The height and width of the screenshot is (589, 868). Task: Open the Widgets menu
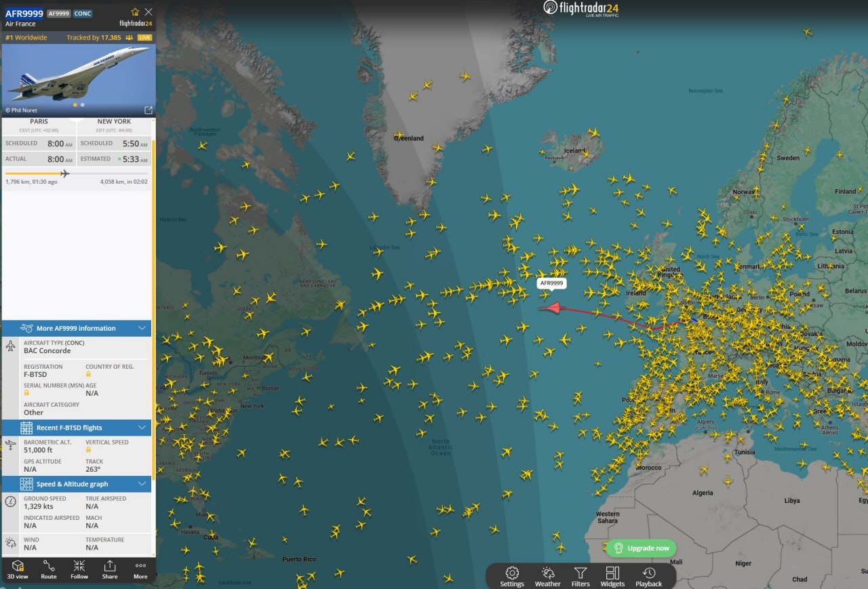pyautogui.click(x=612, y=577)
